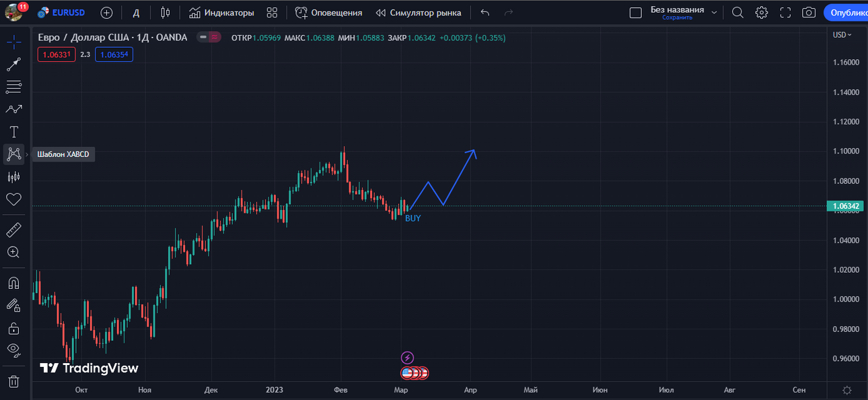Undo the last chart action

pyautogui.click(x=485, y=13)
